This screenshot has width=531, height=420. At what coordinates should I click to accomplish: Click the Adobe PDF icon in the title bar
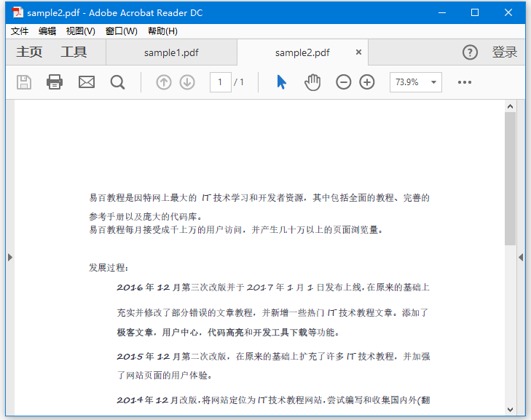17,12
